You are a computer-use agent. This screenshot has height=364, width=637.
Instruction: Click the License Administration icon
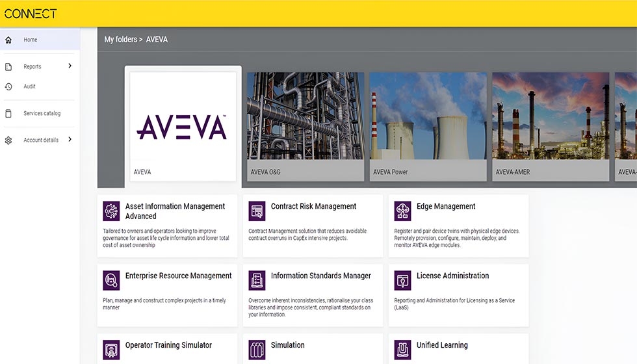click(402, 280)
